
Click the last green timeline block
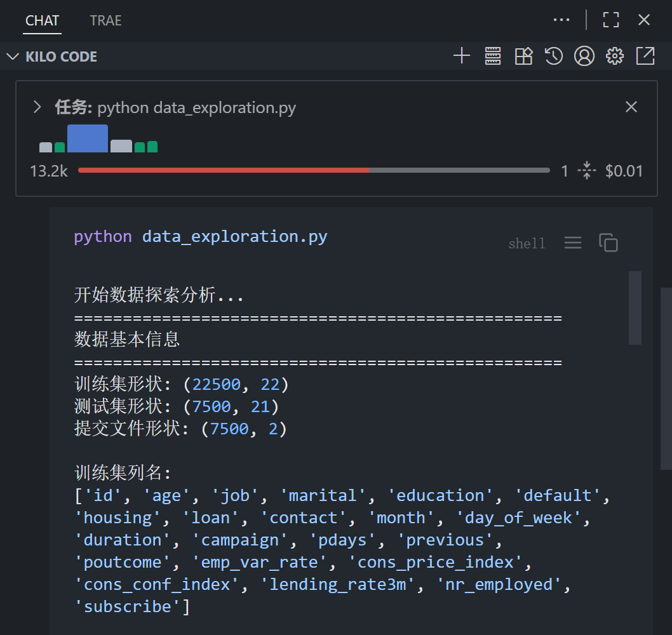pyautogui.click(x=152, y=147)
